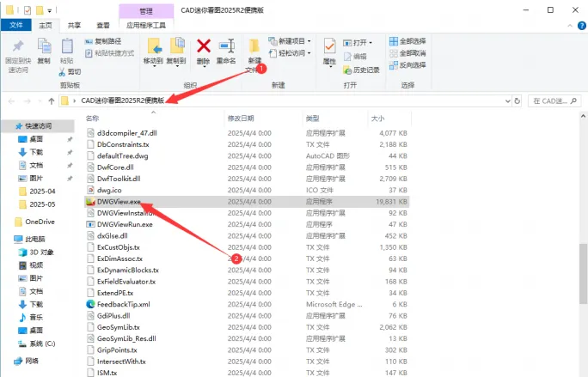Expand the address bar history dropdown
Viewport: 588px width, 377px height.
coord(508,100)
